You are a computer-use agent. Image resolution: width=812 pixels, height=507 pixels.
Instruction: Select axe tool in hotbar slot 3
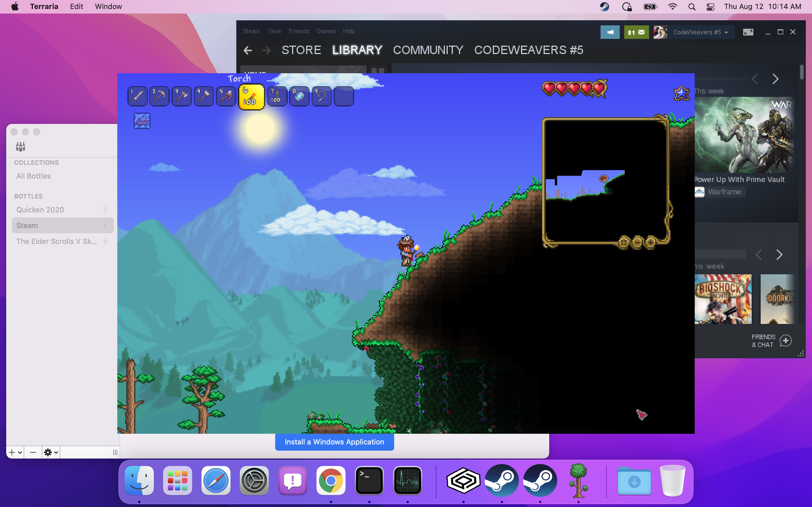click(x=182, y=96)
